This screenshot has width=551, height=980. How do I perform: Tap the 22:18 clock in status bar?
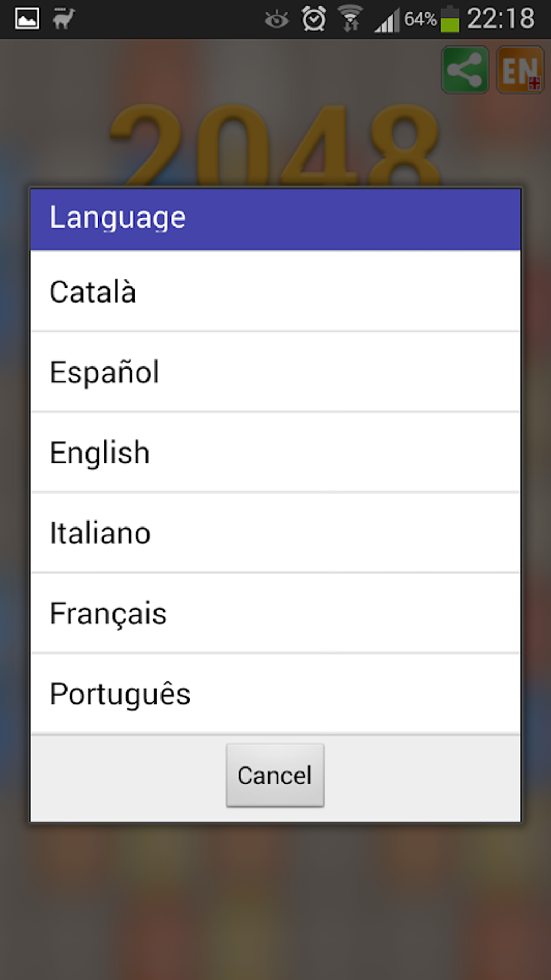500,19
